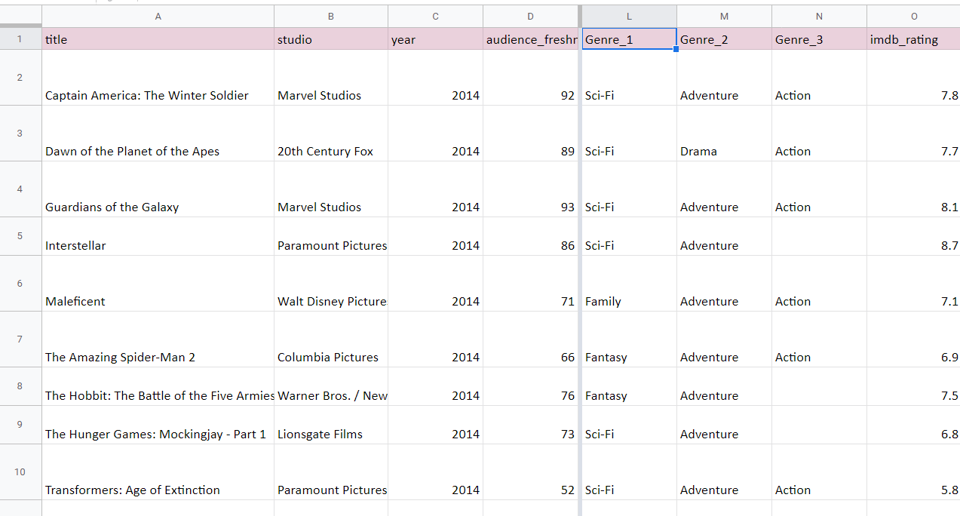Click the audience score 93 cell
This screenshot has width=960, height=516.
click(x=530, y=189)
